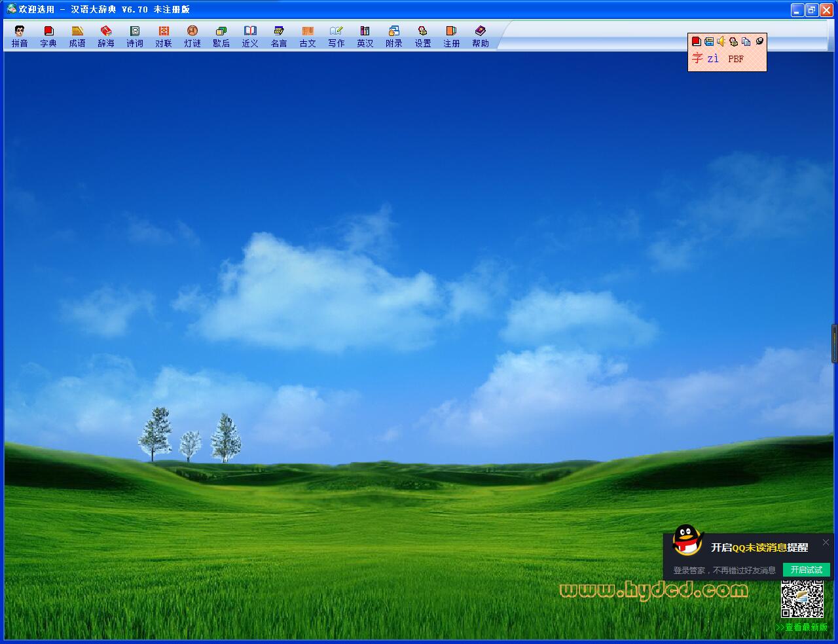Open the 名言 famous quotes section

[279, 36]
